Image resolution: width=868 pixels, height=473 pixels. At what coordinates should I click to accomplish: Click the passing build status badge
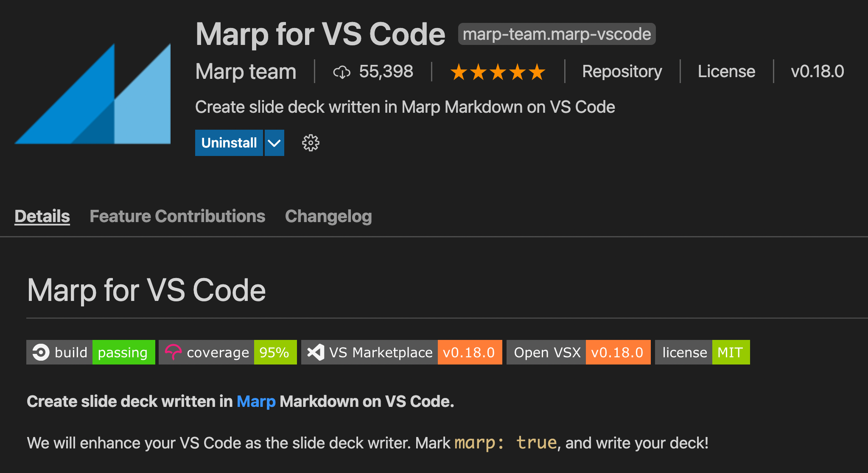pyautogui.click(x=123, y=352)
